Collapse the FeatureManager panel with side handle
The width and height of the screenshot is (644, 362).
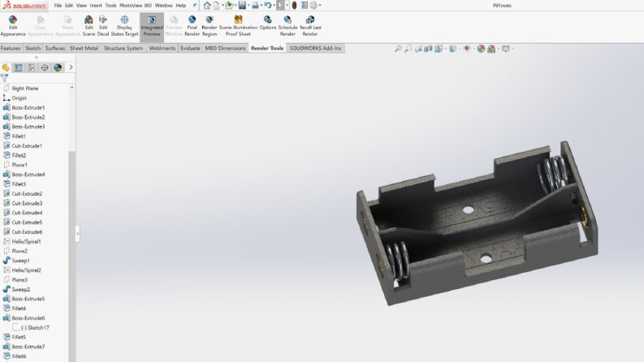[x=78, y=233]
